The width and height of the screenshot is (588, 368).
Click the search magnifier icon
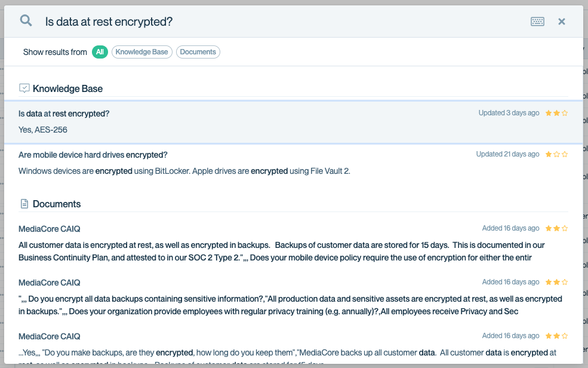[x=26, y=21]
